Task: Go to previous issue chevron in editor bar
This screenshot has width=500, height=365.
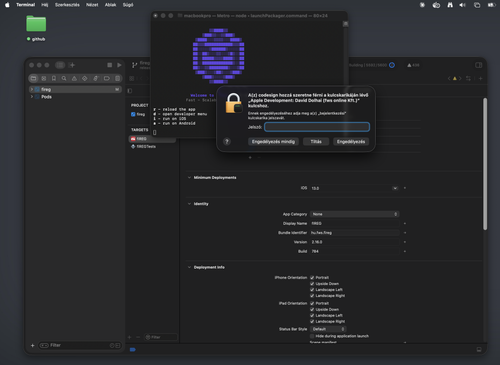Action: tap(449, 78)
